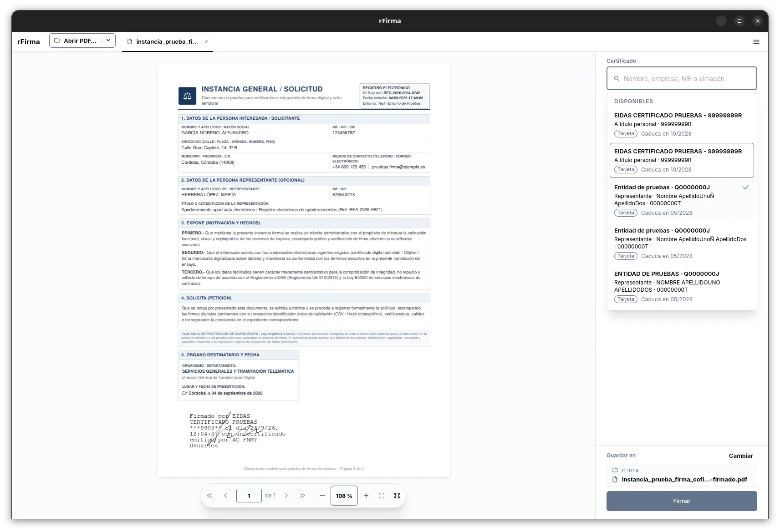The width and height of the screenshot is (780, 532).
Task: Fit page width icon
Action: 397,496
